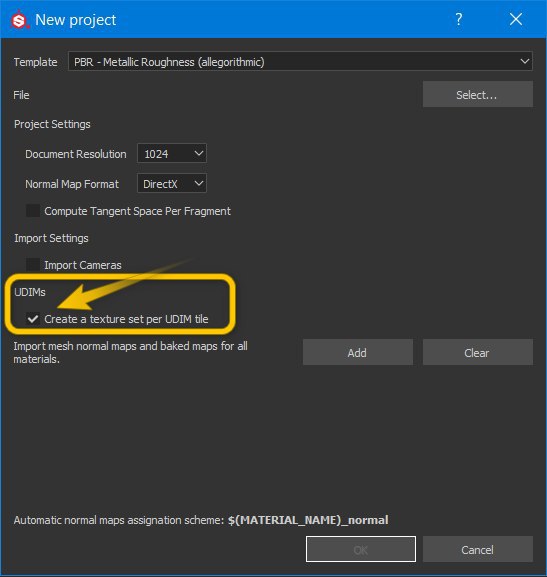Screen dimensions: 547x577
Task: Click the Clear button
Action: coord(477,353)
